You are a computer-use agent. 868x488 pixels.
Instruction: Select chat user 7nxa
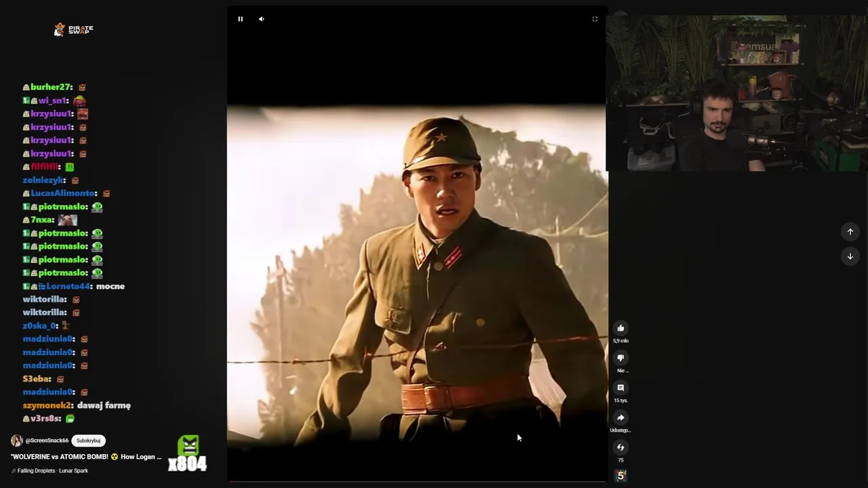[x=42, y=220]
